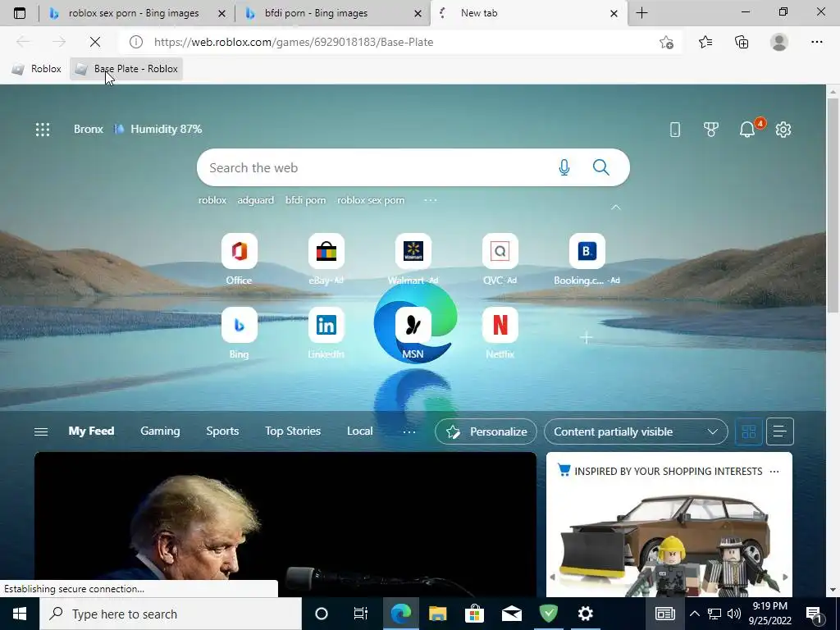The width and height of the screenshot is (840, 630).
Task: Switch to bfdi Bing images tab
Action: click(x=332, y=13)
